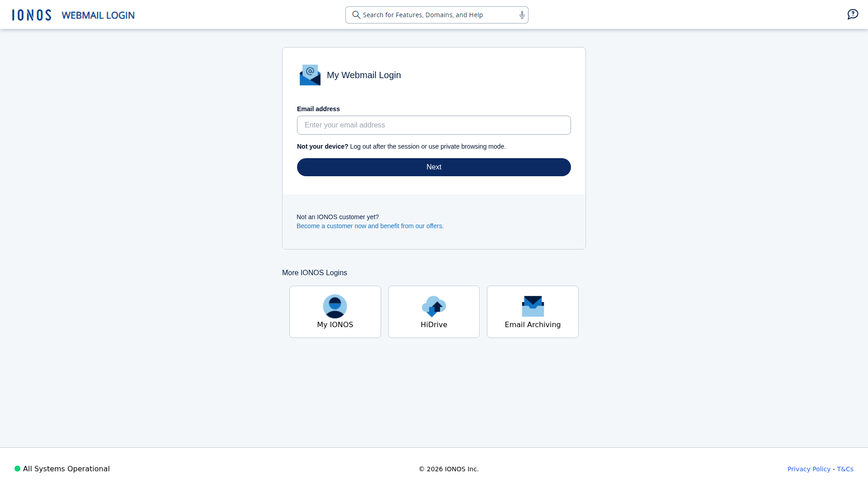Click the Email Archiving envelope icon
868x488 pixels.
point(533,306)
